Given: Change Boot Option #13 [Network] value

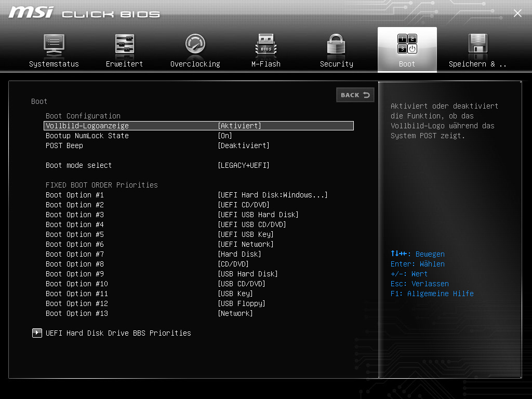Looking at the screenshot, I should pyautogui.click(x=235, y=313).
